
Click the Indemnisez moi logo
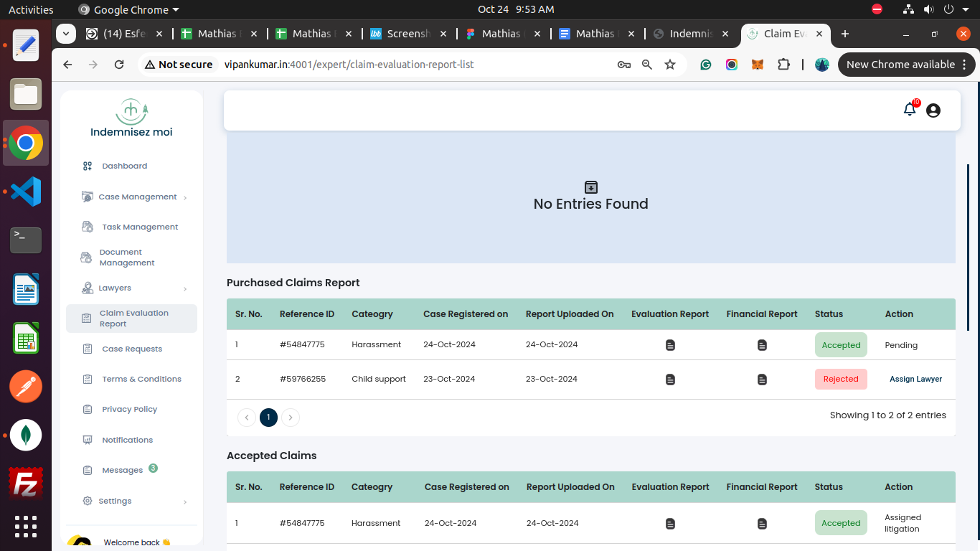131,118
